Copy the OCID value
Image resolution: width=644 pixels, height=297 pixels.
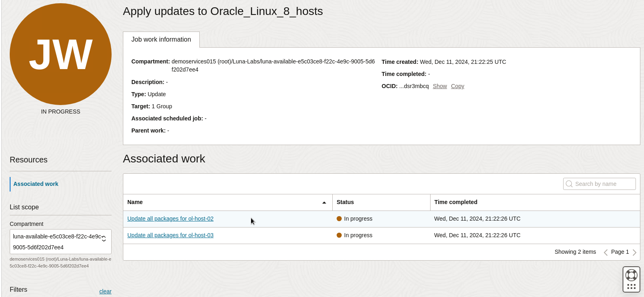click(458, 86)
